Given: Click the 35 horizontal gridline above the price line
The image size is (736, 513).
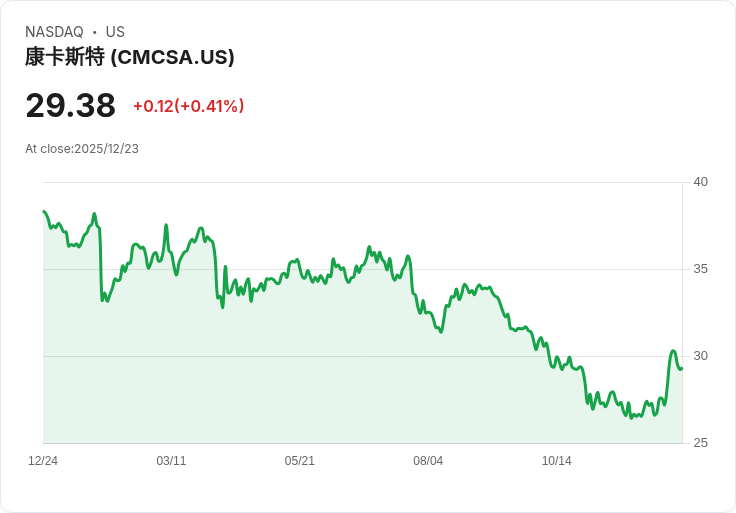Looking at the screenshot, I should tap(560, 269).
